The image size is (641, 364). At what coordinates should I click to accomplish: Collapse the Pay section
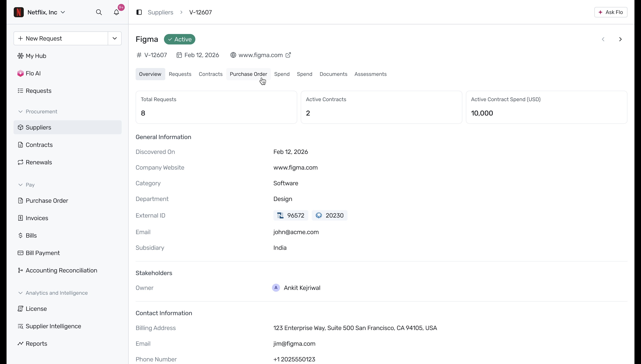click(26, 185)
